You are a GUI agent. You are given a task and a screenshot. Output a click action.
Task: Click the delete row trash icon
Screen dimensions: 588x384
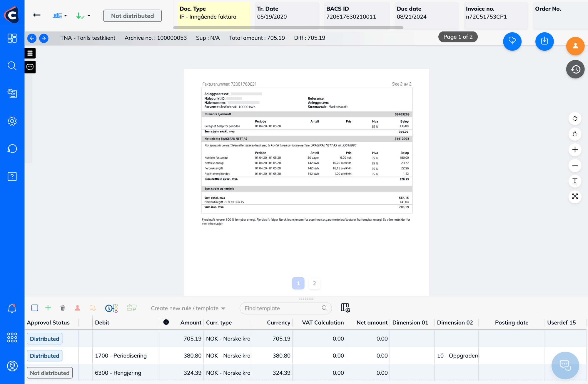point(63,308)
